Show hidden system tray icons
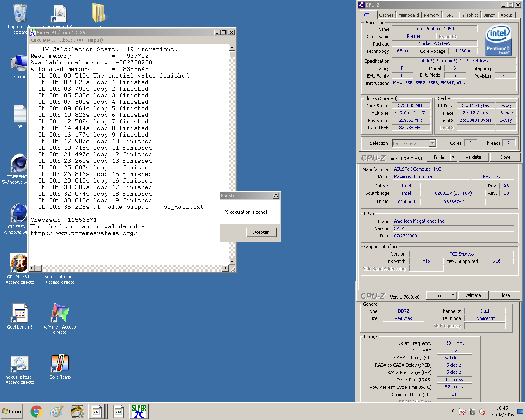 point(453,411)
